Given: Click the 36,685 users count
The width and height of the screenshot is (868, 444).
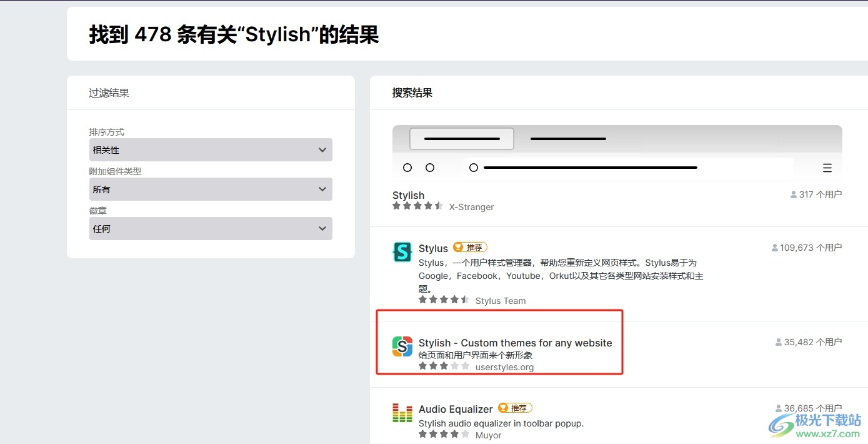Looking at the screenshot, I should pyautogui.click(x=809, y=408).
